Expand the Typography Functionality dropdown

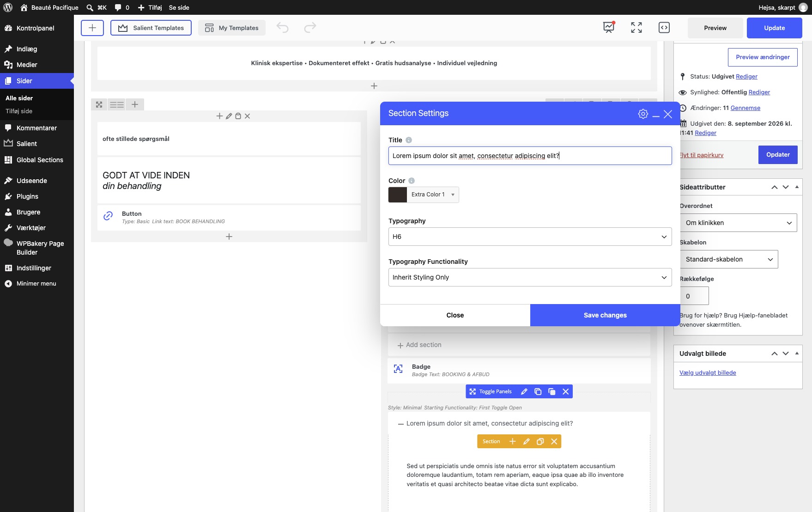click(x=530, y=277)
